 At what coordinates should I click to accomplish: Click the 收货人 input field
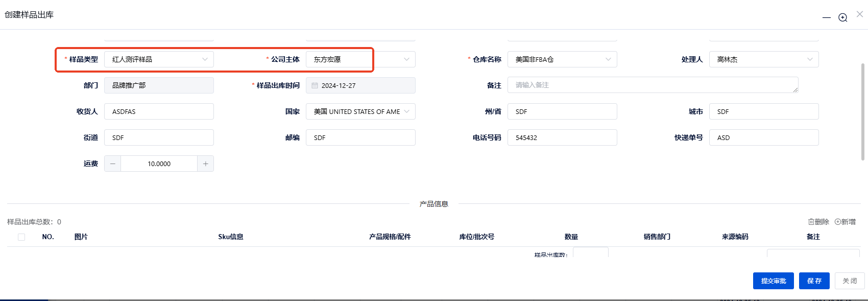[x=159, y=111]
